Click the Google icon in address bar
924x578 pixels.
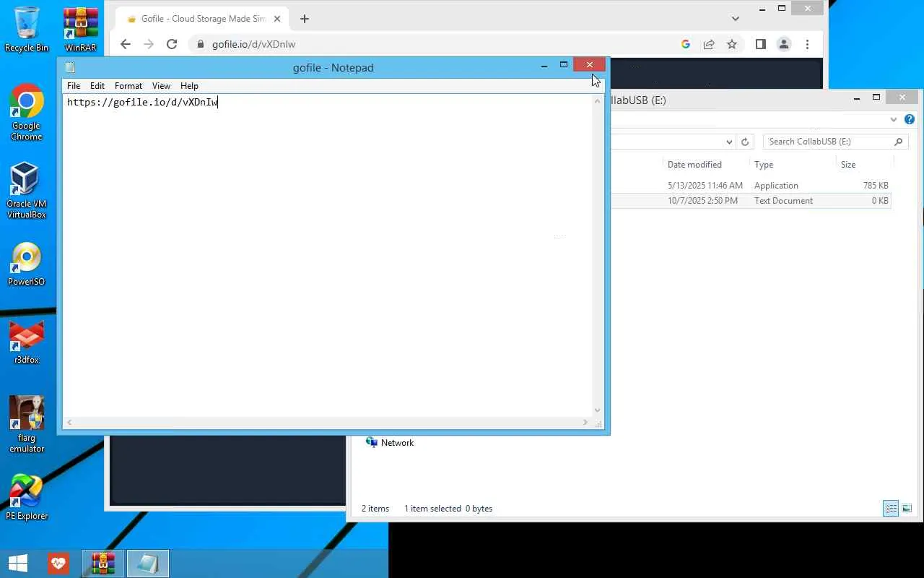686,44
